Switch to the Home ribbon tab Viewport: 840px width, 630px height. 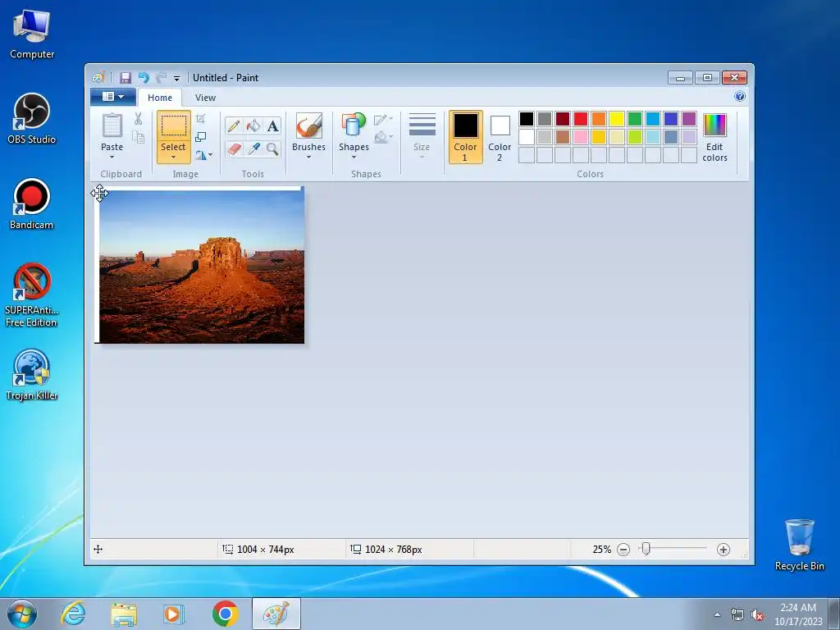160,98
